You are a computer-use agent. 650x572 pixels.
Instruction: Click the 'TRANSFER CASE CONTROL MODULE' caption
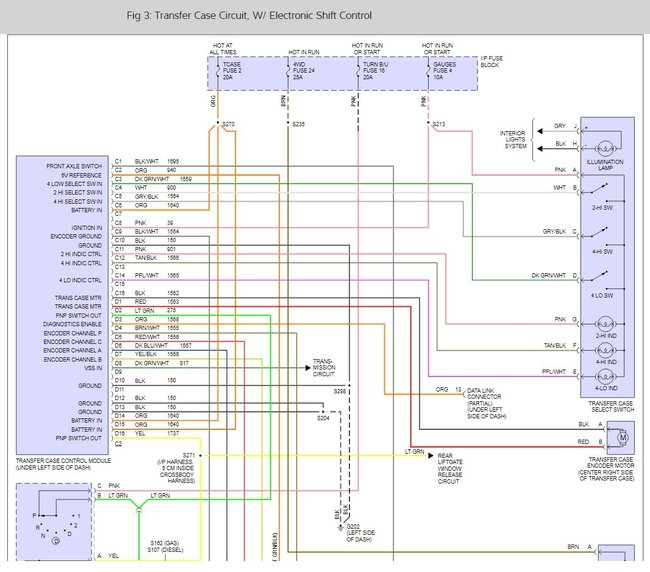(x=63, y=464)
